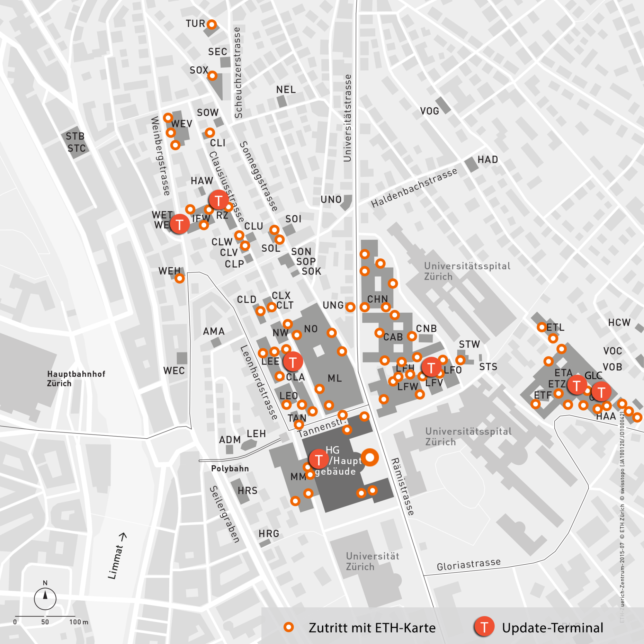Click the 'SEC' building label
The height and width of the screenshot is (644, 644).
click(x=217, y=52)
